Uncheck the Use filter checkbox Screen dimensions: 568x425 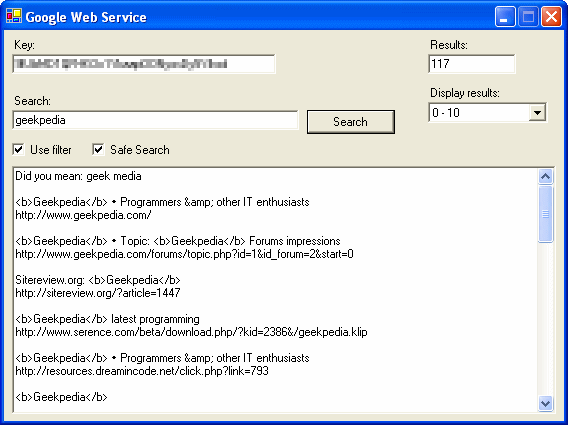pos(18,150)
